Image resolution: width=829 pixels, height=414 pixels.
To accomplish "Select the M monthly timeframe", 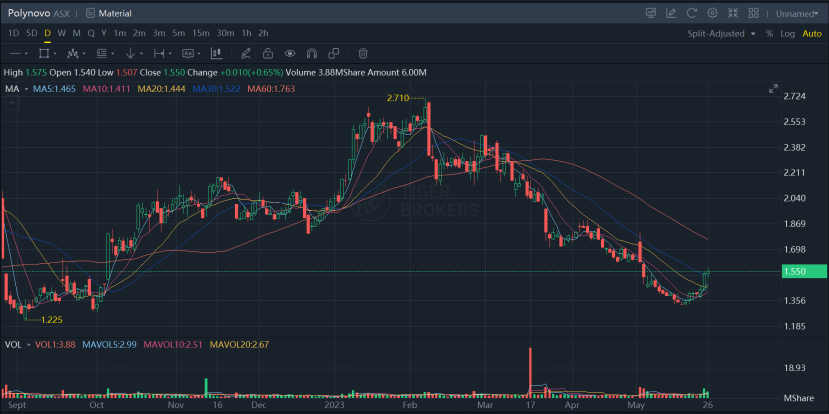I will [77, 33].
